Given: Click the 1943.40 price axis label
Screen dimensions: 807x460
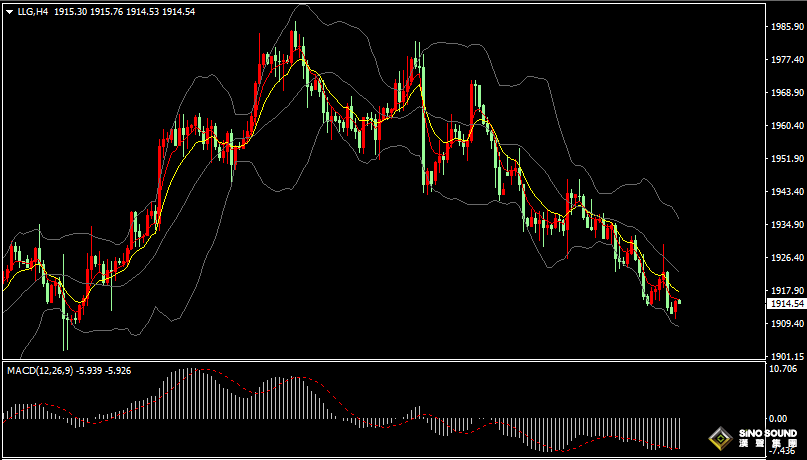Looking at the screenshot, I should pyautogui.click(x=785, y=192).
